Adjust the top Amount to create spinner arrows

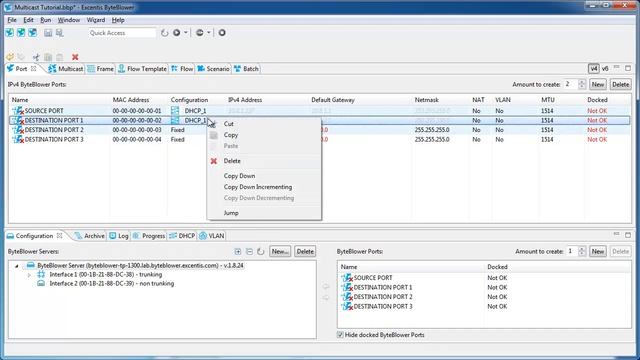point(582,84)
